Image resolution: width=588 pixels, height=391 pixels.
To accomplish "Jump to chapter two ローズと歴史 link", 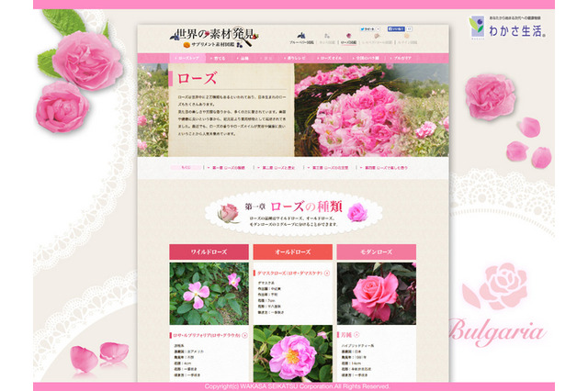I will click(277, 168).
